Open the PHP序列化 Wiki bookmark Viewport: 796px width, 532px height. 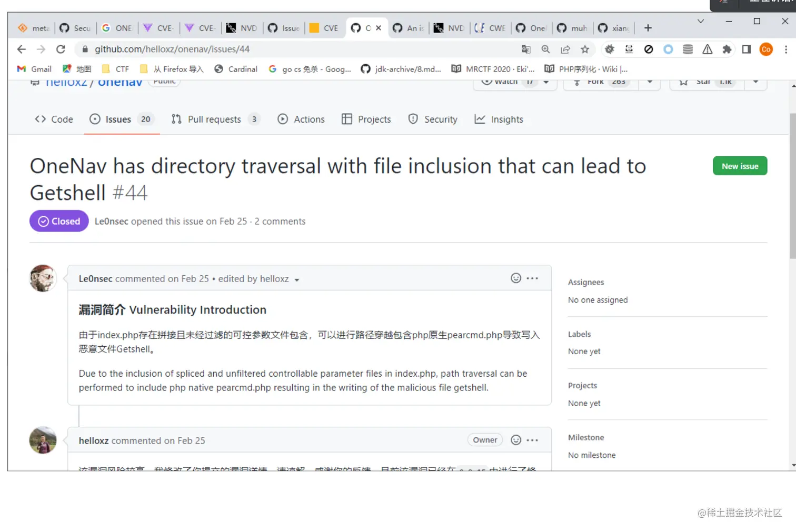(x=586, y=69)
